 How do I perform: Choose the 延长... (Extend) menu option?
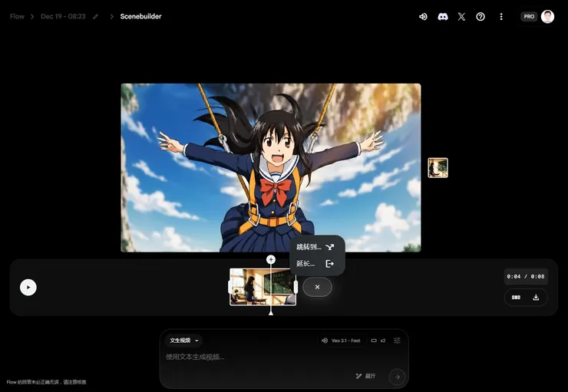tap(317, 263)
